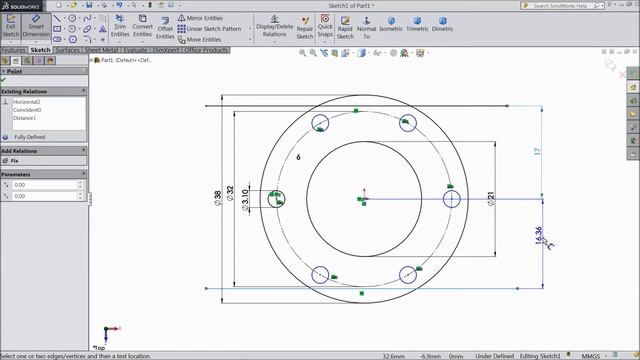Select the Line sketch tool
The height and width of the screenshot is (360, 640).
(57, 18)
